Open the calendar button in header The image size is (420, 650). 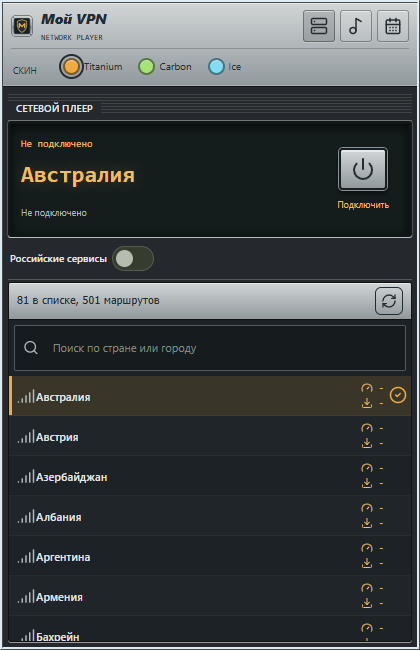coord(393,26)
